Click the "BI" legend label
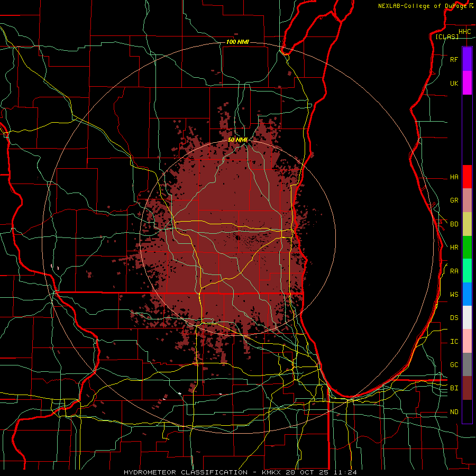476x476 pixels. pyautogui.click(x=454, y=388)
